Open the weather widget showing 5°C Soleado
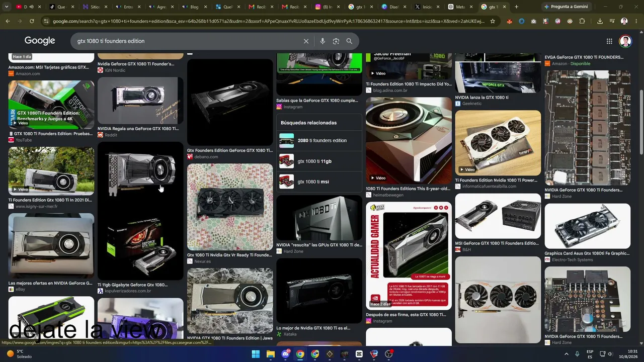This screenshot has width=644, height=362. [x=20, y=354]
